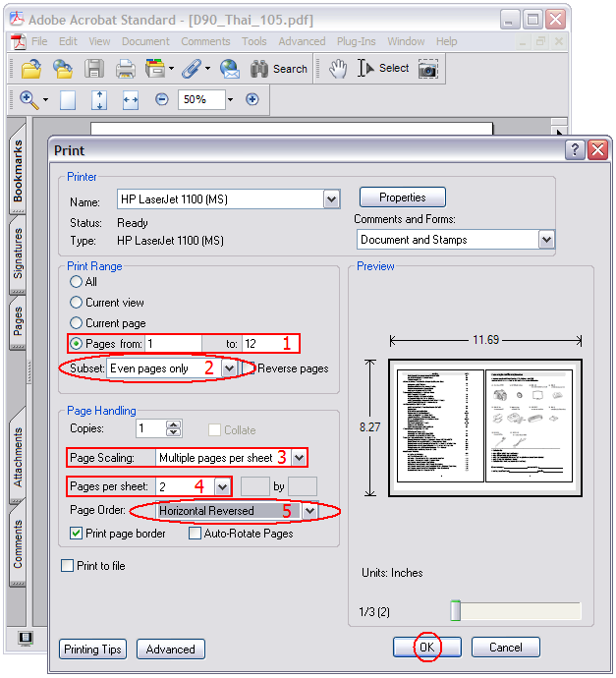
Task: Open the Comments side tab
Action: pos(18,544)
